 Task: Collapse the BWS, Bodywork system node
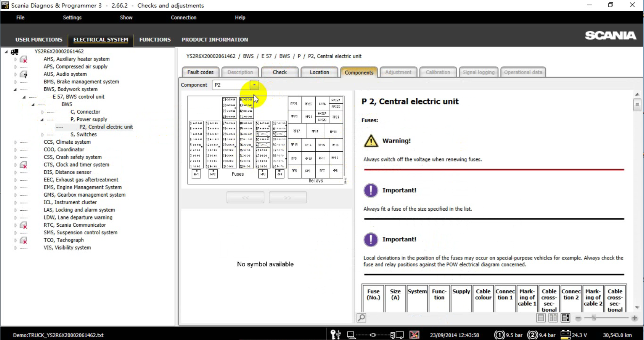click(15, 89)
